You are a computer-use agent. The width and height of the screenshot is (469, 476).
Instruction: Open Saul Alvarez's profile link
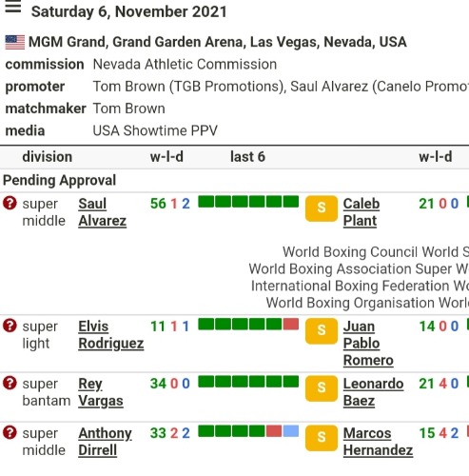pyautogui.click(x=103, y=212)
